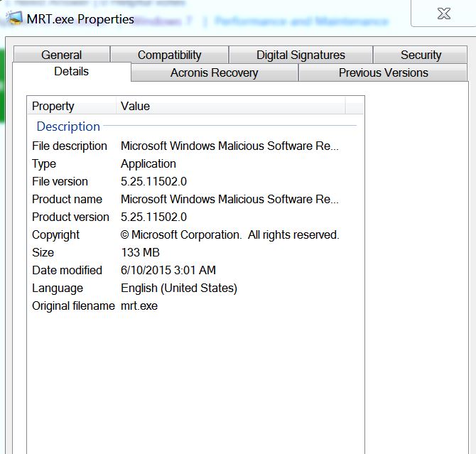The height and width of the screenshot is (454, 476).
Task: Click the 6/10/2015 3:01 AM value
Action: coord(168,270)
